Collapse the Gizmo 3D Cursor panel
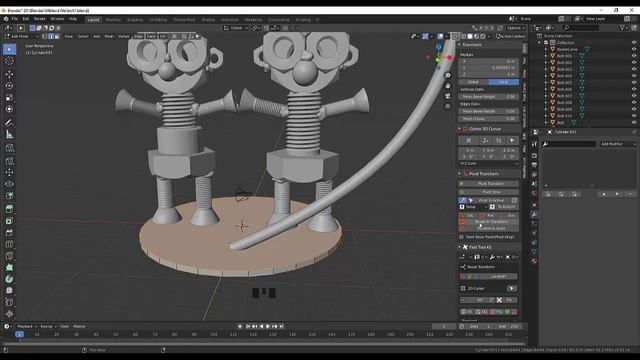This screenshot has height=360, width=640. [x=460, y=129]
